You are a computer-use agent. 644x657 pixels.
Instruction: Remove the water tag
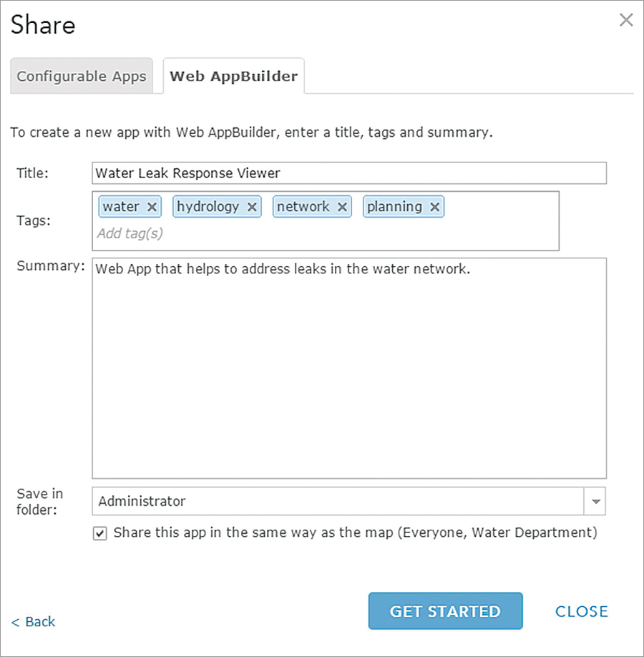(152, 207)
